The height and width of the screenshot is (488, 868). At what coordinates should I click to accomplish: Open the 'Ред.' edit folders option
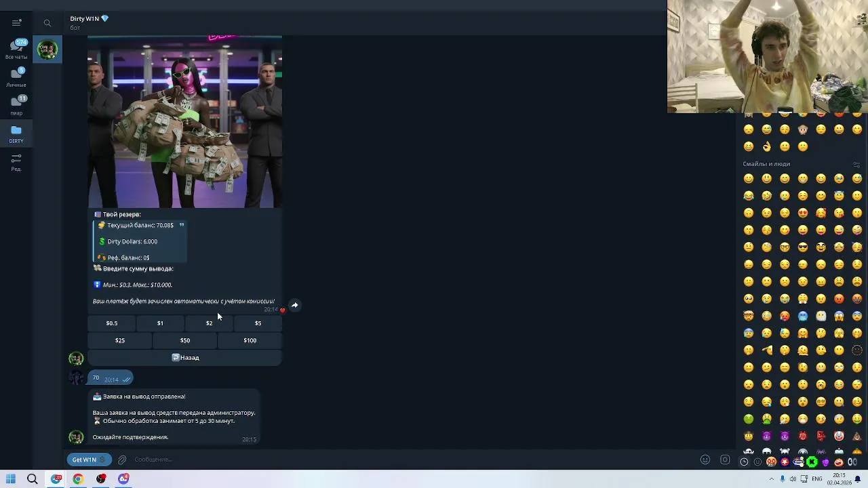(16, 162)
